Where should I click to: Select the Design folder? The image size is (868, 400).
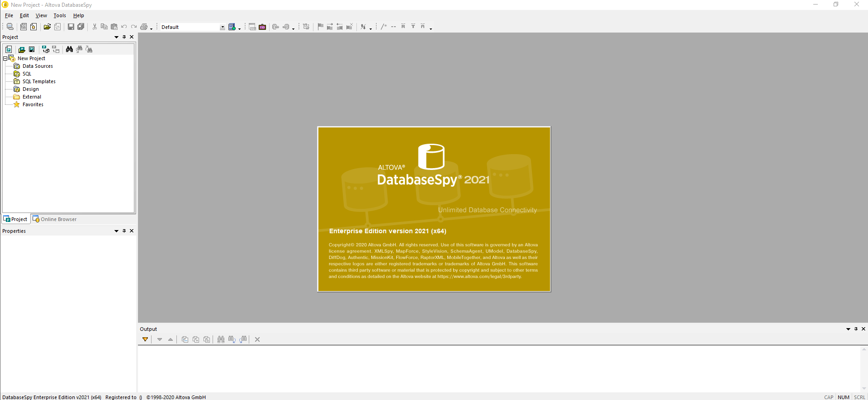pyautogui.click(x=31, y=89)
